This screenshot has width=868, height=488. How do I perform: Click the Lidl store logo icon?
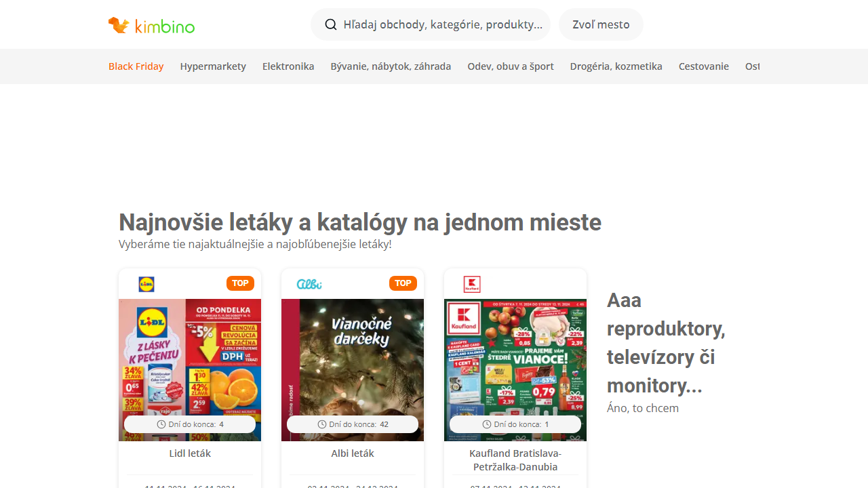click(146, 284)
